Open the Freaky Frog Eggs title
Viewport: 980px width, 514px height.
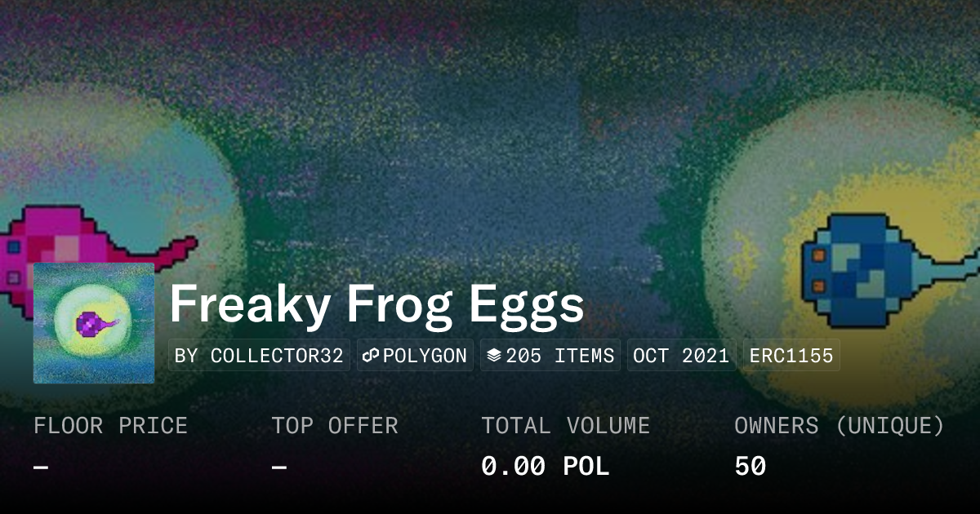376,305
